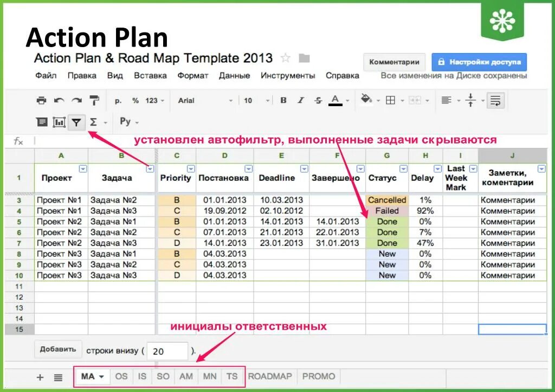Viewport: 555px width, 392px height.
Task: Open the Данные menu
Action: [x=234, y=76]
